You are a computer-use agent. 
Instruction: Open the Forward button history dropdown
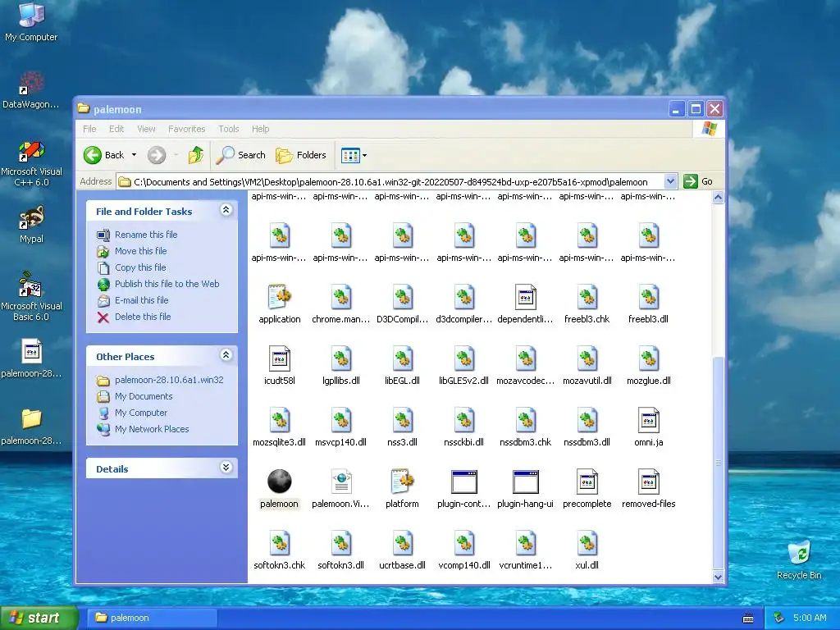176,155
